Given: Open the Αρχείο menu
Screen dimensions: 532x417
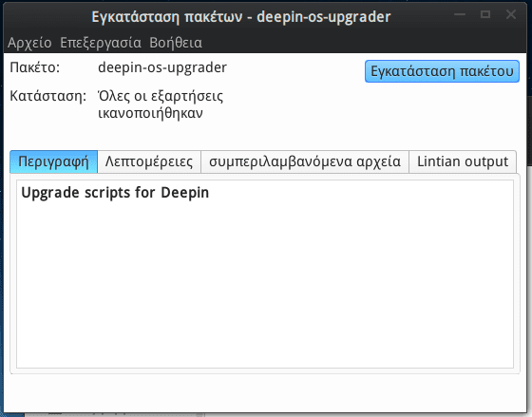Looking at the screenshot, I should click(29, 43).
